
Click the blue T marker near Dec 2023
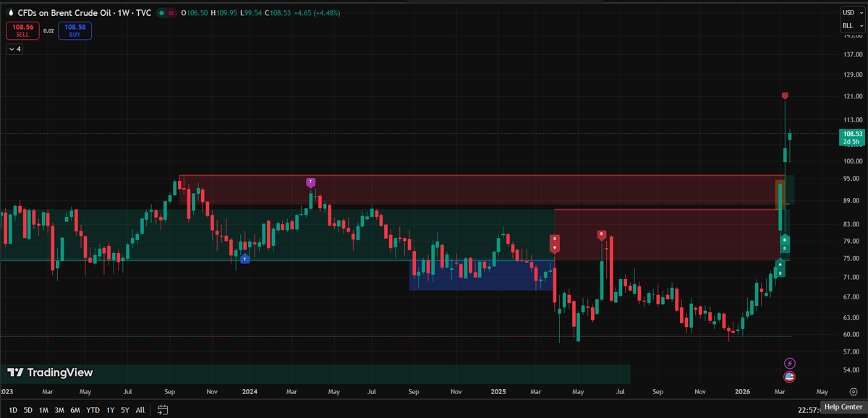point(244,258)
